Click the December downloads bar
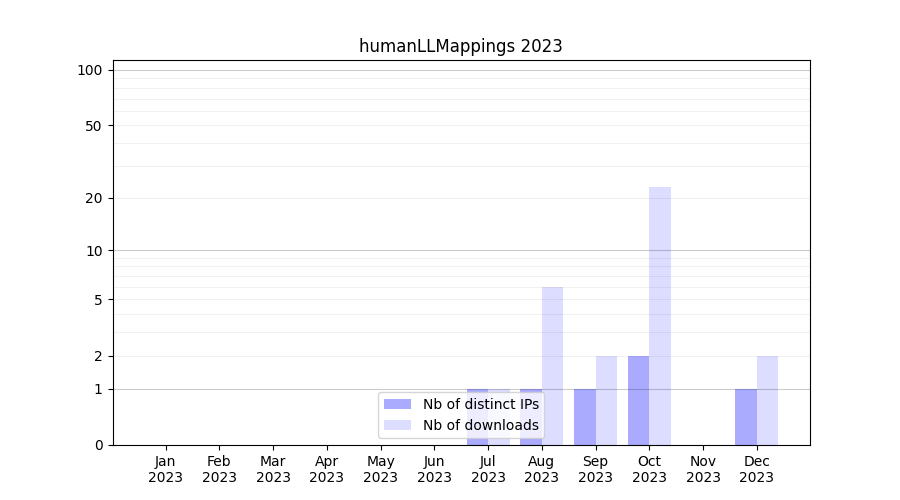Viewport: 900px width, 500px height. [767, 400]
